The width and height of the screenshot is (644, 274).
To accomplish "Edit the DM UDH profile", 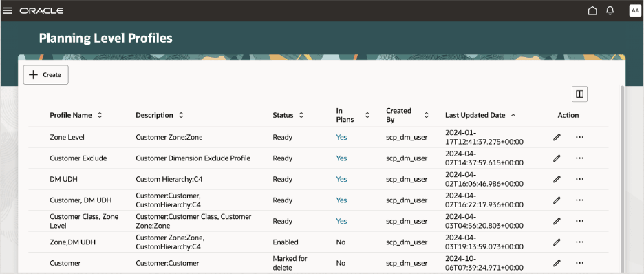I will (x=557, y=179).
